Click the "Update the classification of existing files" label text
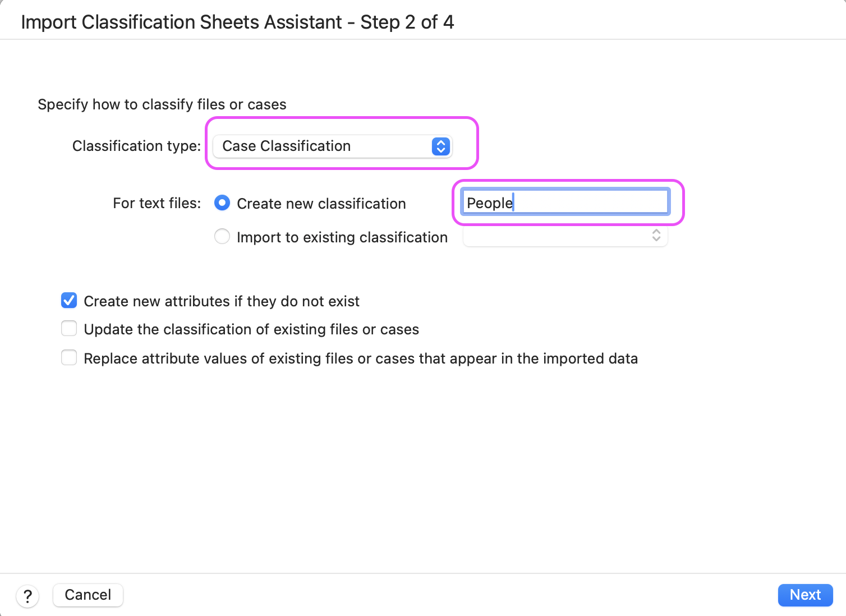This screenshot has width=846, height=616. [x=251, y=329]
